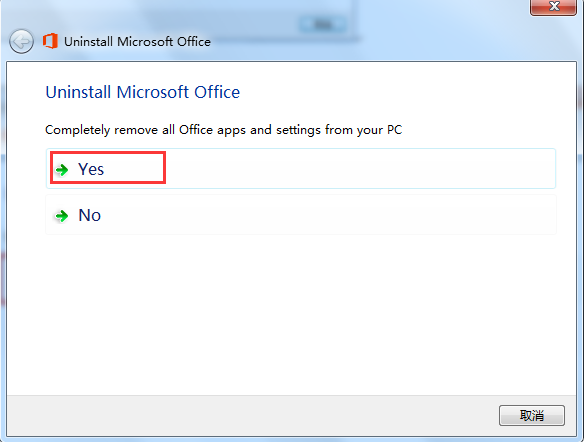This screenshot has height=442, width=584.
Task: Click the round back arrow button
Action: [x=21, y=41]
